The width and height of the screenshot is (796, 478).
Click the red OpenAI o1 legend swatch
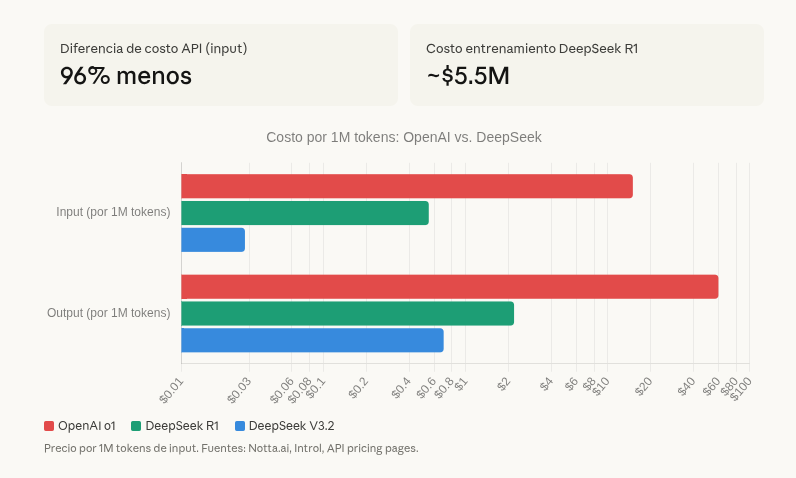click(x=49, y=426)
